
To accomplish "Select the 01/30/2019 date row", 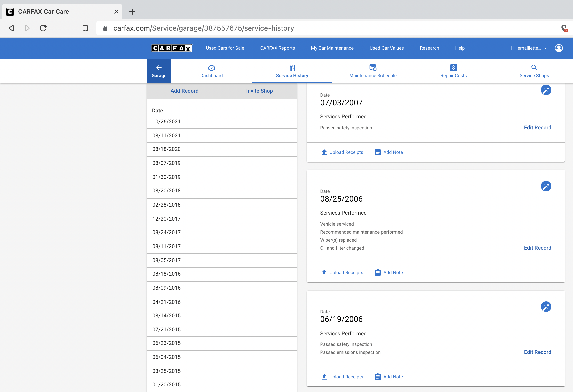I will coord(222,177).
